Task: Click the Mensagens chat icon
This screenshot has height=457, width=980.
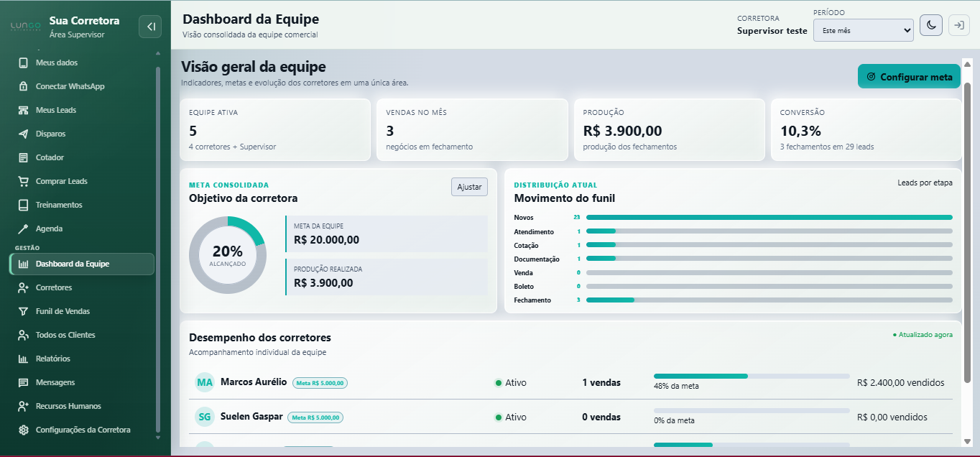Action: [x=23, y=382]
